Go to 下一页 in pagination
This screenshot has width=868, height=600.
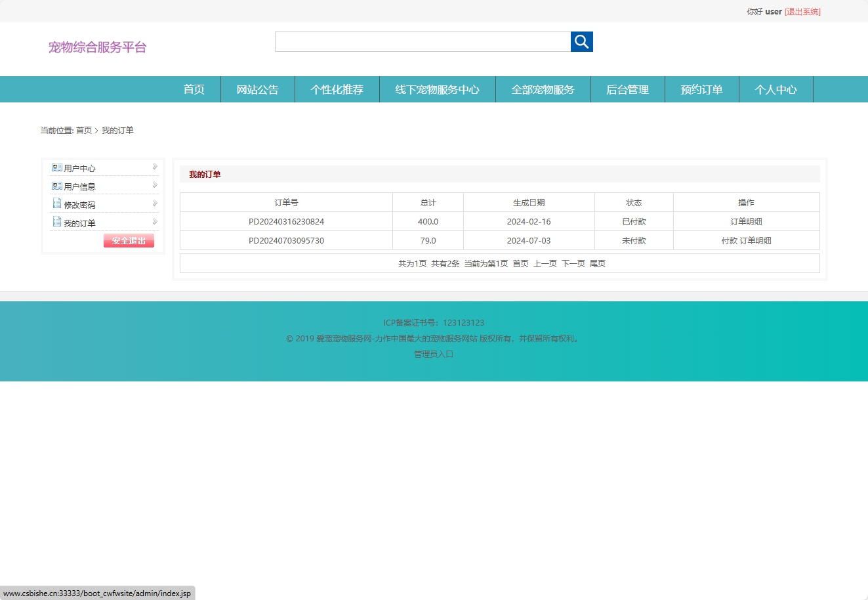pos(573,264)
